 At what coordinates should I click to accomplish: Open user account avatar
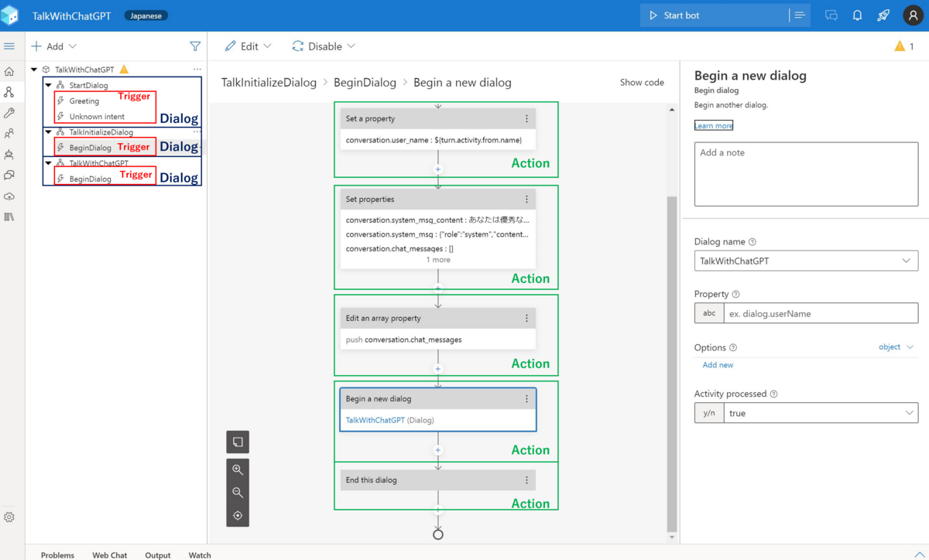pyautogui.click(x=912, y=15)
